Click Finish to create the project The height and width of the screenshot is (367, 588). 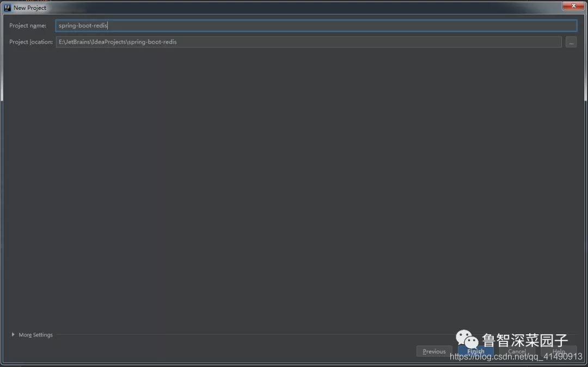pyautogui.click(x=475, y=351)
